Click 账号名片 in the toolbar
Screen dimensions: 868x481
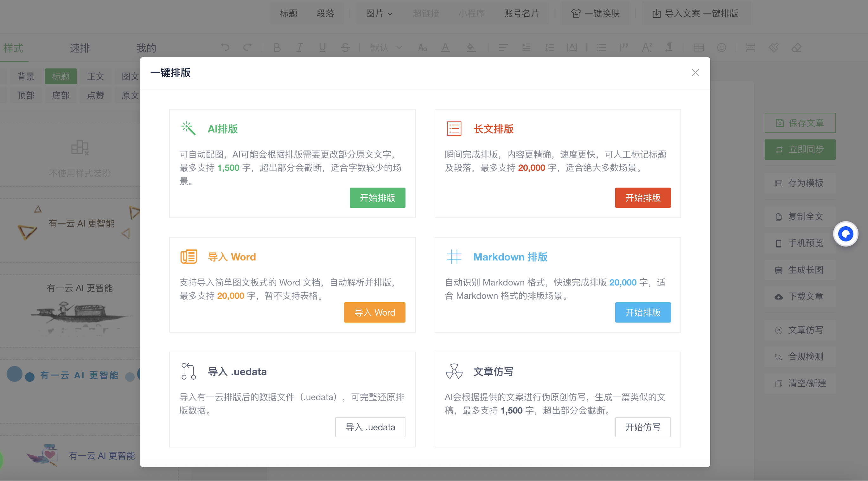coord(521,14)
